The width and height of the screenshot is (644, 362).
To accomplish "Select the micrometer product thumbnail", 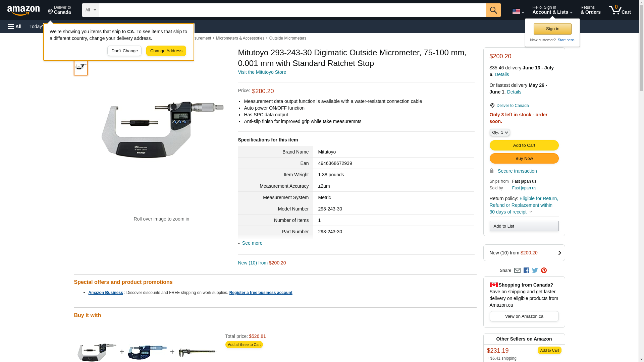I will (81, 67).
